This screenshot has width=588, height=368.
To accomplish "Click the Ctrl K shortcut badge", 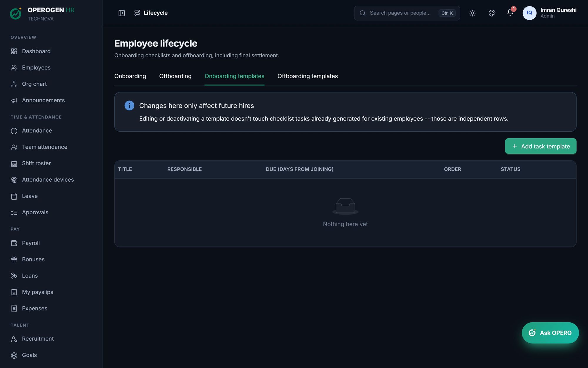I will click(x=447, y=13).
